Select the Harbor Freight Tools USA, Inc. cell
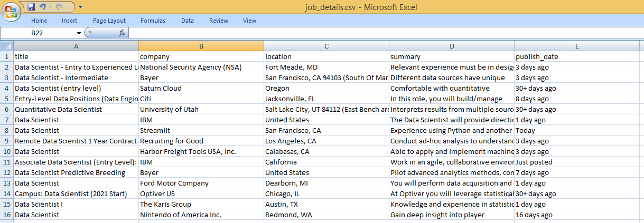Screen dimensions: 644x223 201,151
